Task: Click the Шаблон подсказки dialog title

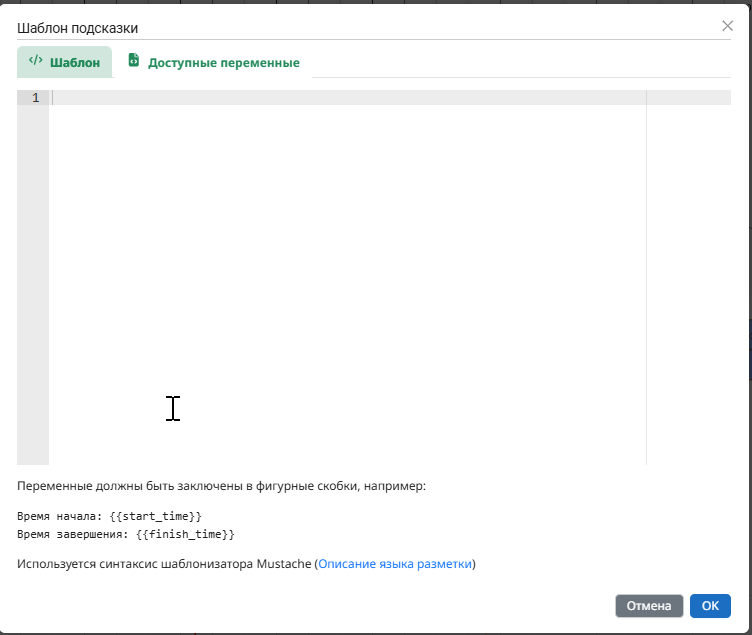Action: 78,28
